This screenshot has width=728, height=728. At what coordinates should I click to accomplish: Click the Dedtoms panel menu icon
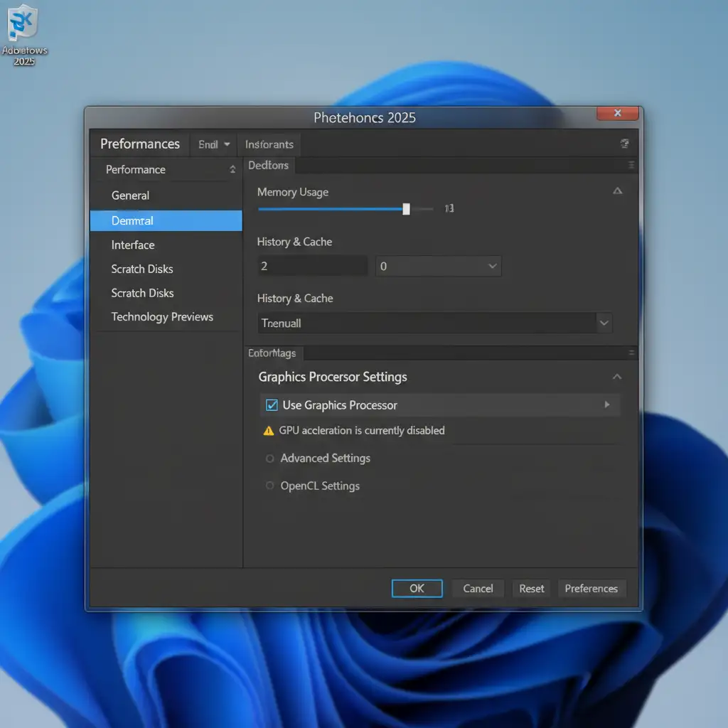point(631,165)
